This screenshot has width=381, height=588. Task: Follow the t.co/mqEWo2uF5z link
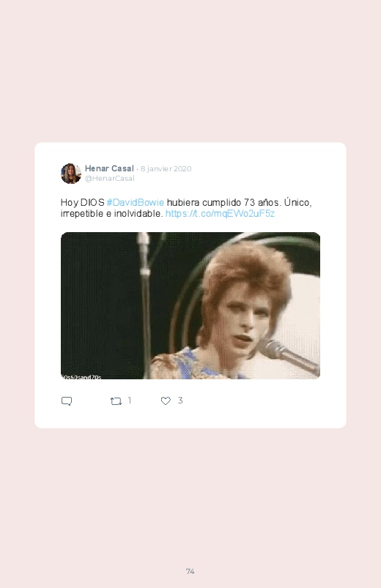[220, 214]
